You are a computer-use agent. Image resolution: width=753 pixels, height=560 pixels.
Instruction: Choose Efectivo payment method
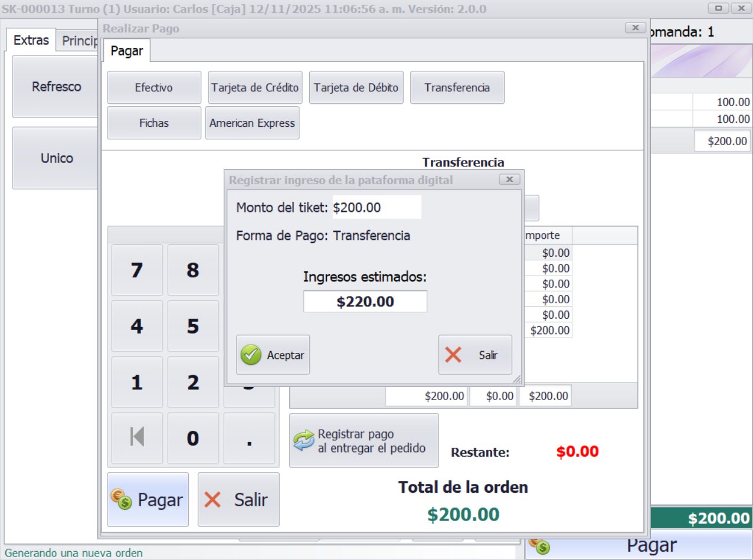click(x=153, y=87)
